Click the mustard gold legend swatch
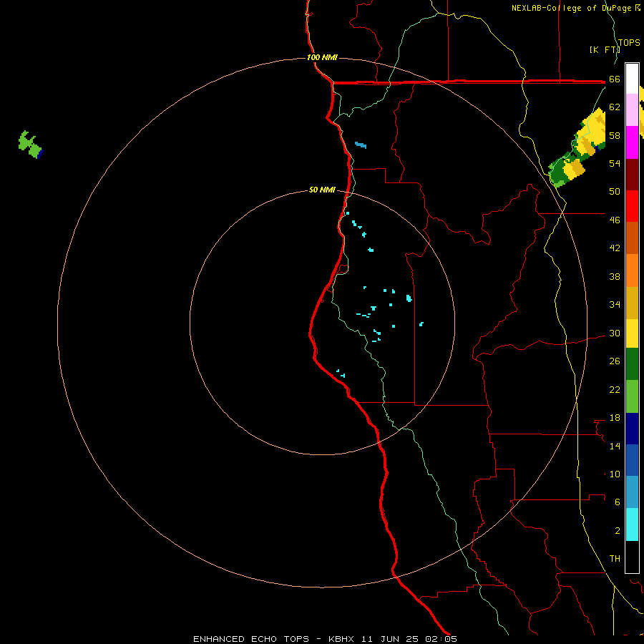Image resolution: width=644 pixels, height=644 pixels. point(632,303)
